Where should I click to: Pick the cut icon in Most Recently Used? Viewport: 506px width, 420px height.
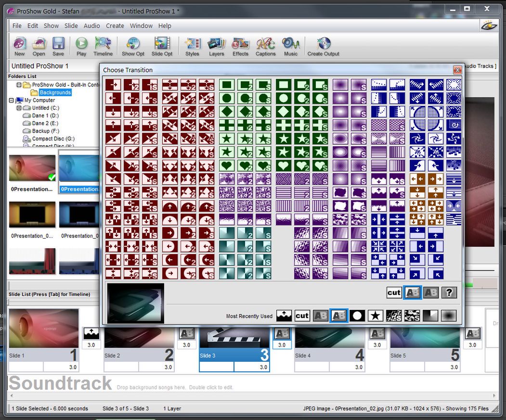302,316
